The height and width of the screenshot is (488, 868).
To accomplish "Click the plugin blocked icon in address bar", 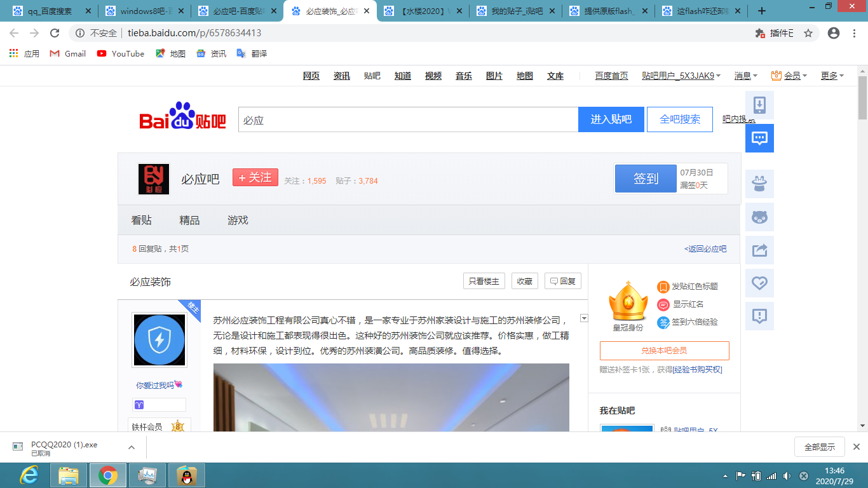I will [760, 33].
